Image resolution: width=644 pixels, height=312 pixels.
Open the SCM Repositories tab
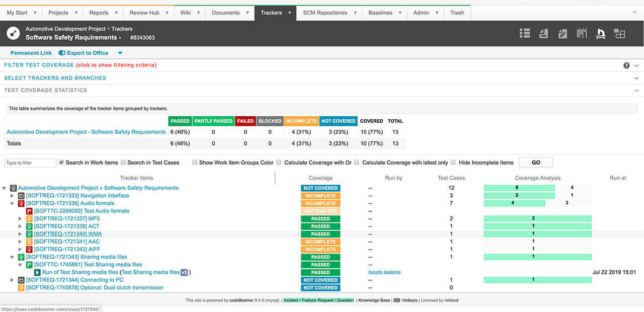click(330, 13)
